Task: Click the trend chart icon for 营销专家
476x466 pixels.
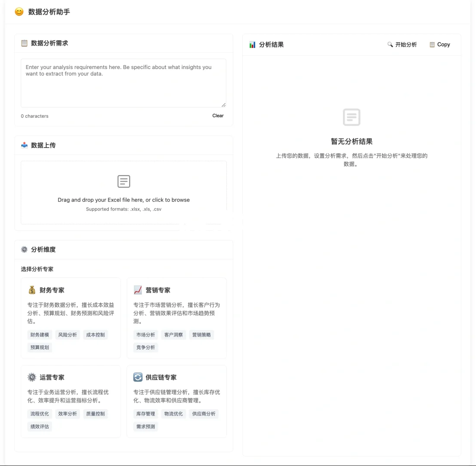Action: [138, 290]
